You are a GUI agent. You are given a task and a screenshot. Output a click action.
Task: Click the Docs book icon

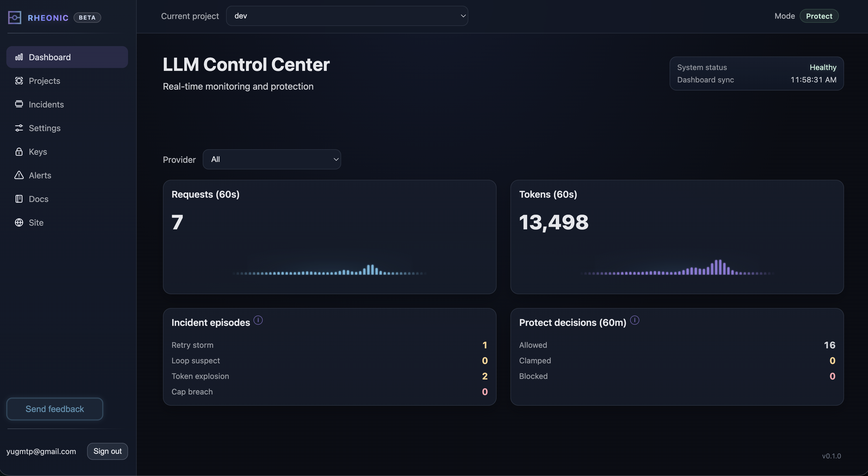19,199
